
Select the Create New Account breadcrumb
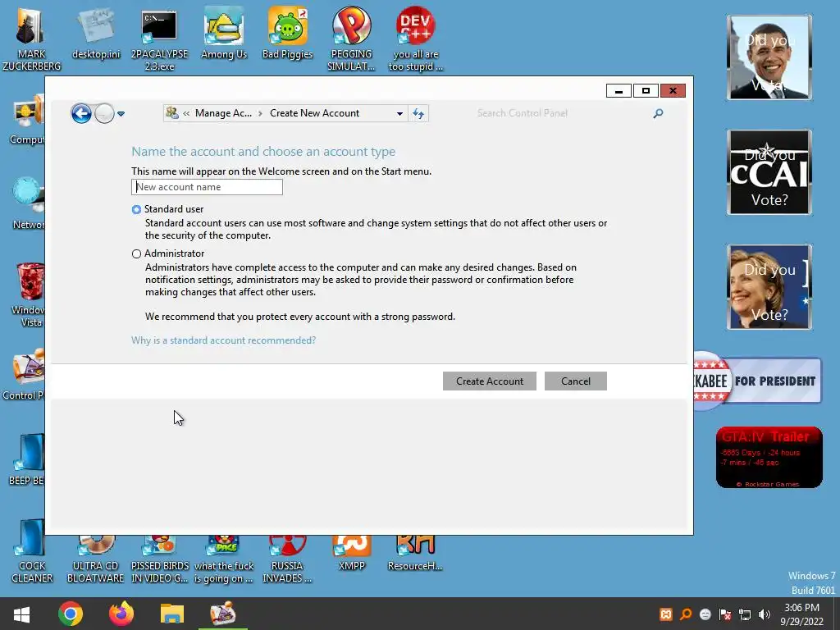(314, 113)
